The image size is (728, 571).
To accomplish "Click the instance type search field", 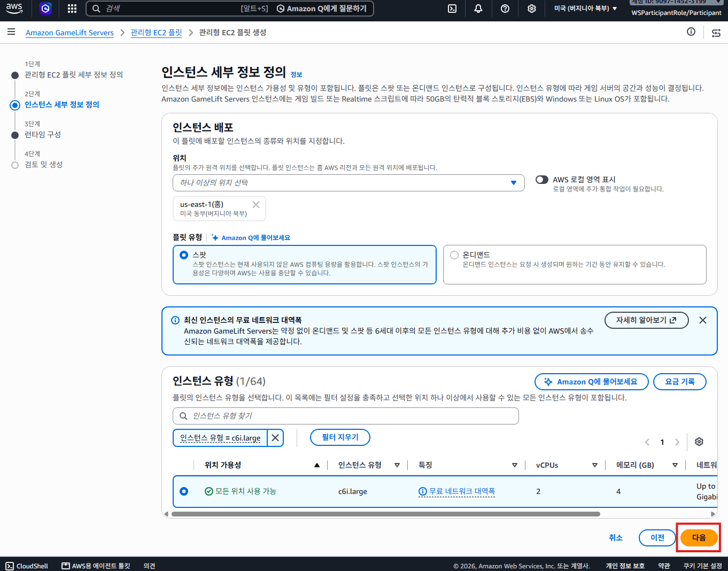I will pos(346,416).
